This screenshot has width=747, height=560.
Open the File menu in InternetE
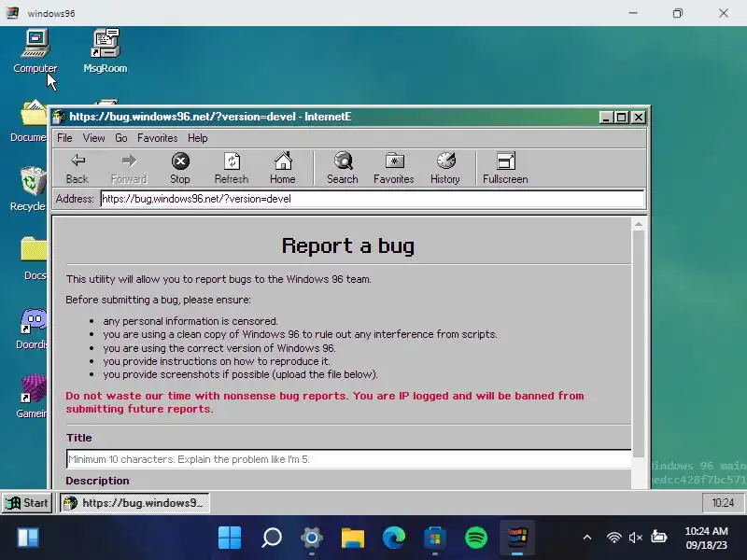click(64, 138)
